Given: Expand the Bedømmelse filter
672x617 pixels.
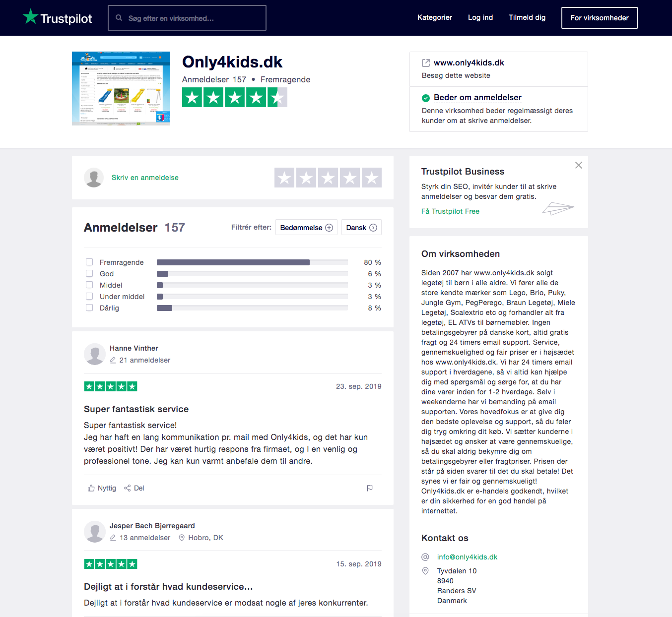Looking at the screenshot, I should (306, 228).
